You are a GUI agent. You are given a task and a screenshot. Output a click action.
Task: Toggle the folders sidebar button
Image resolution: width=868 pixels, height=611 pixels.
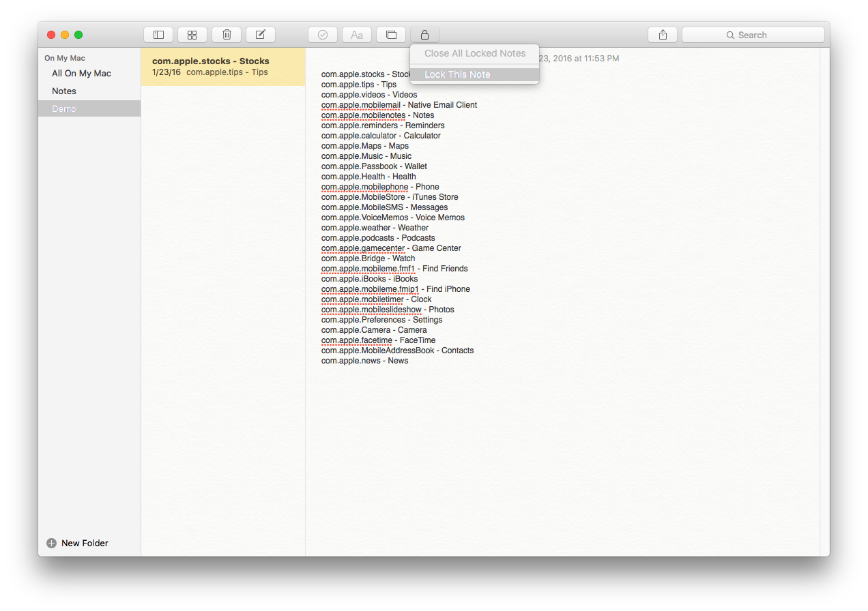(x=158, y=35)
